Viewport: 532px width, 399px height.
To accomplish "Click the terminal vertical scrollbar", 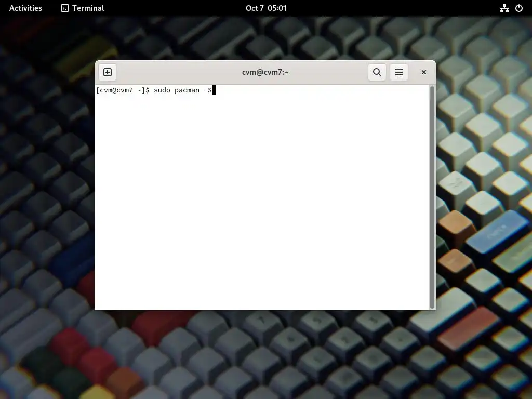I will (432, 197).
